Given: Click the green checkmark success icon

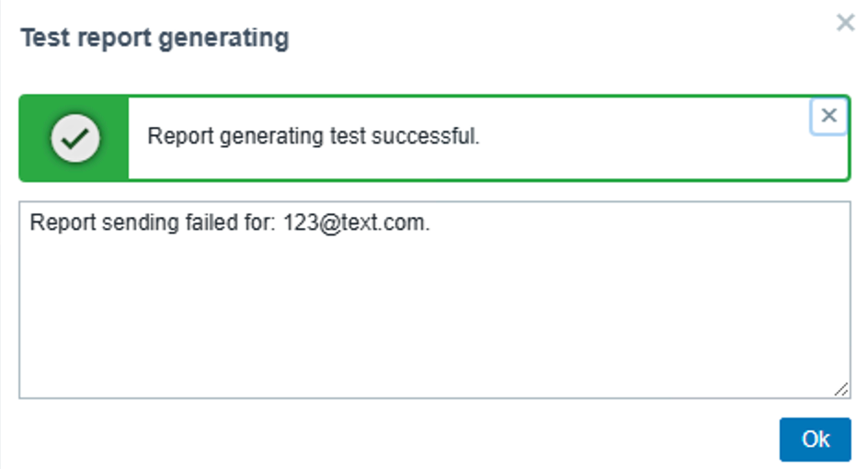Looking at the screenshot, I should click(75, 138).
